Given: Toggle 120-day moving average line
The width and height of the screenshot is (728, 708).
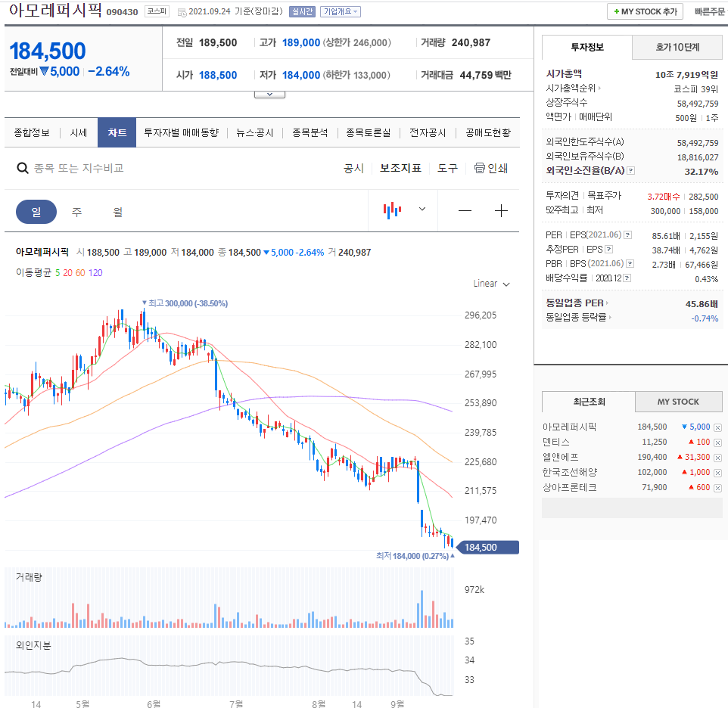Looking at the screenshot, I should [x=95, y=273].
